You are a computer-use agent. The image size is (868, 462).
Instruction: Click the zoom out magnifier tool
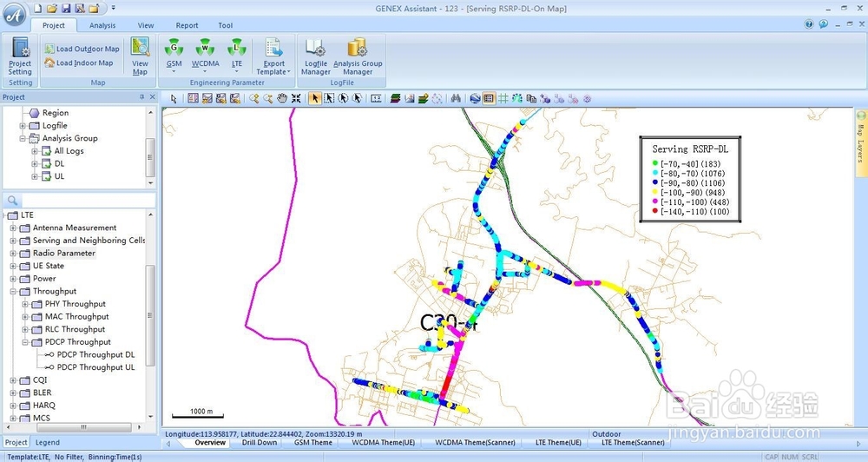tap(268, 99)
